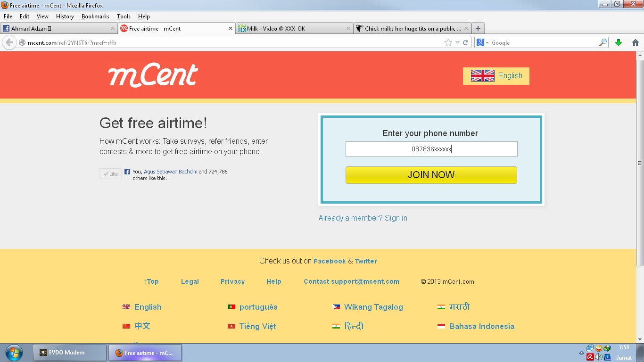This screenshot has height=362, width=644.
Task: Select Bahasa Indonesia language link
Action: 481,326
